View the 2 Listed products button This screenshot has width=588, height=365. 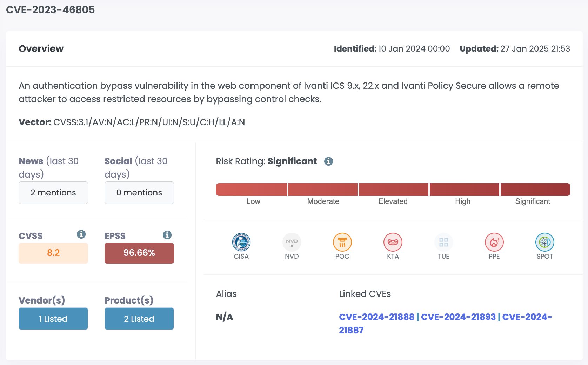(x=139, y=319)
